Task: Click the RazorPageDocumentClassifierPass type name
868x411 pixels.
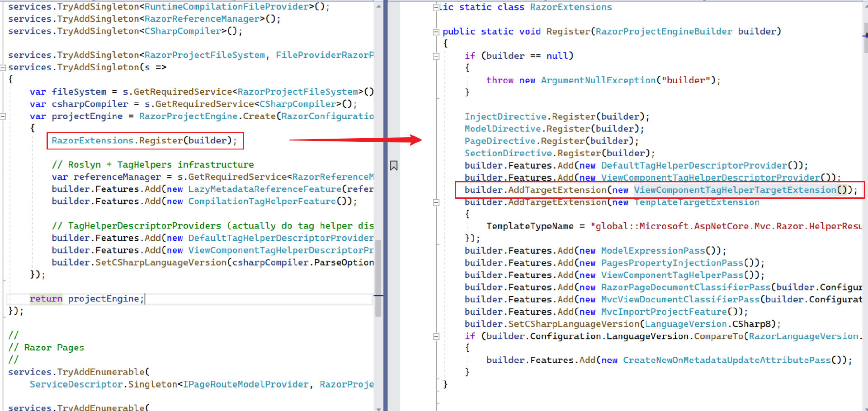Action: [685, 287]
